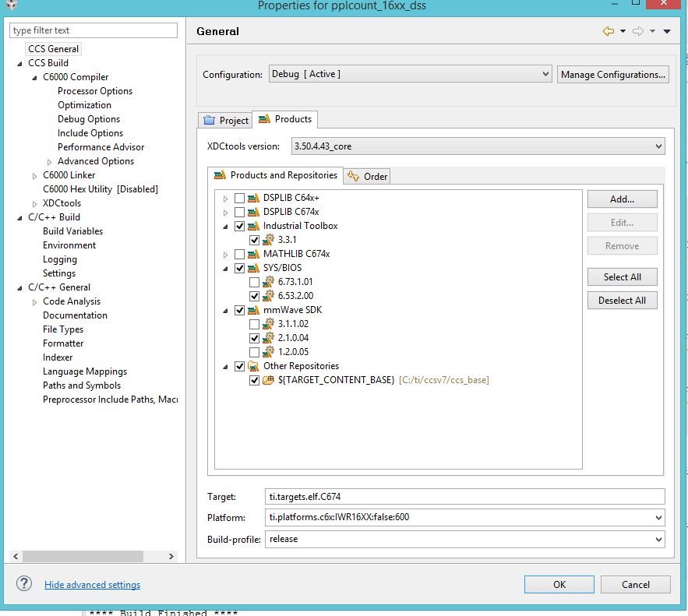The width and height of the screenshot is (688, 616).
Task: Check the SYS/BIOS 6.73.1.01 version checkbox
Action: pos(254,282)
